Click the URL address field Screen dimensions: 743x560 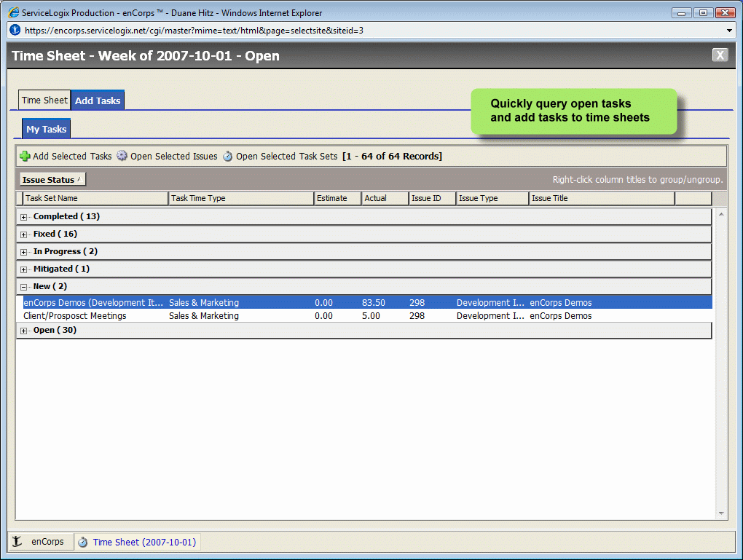coord(372,31)
